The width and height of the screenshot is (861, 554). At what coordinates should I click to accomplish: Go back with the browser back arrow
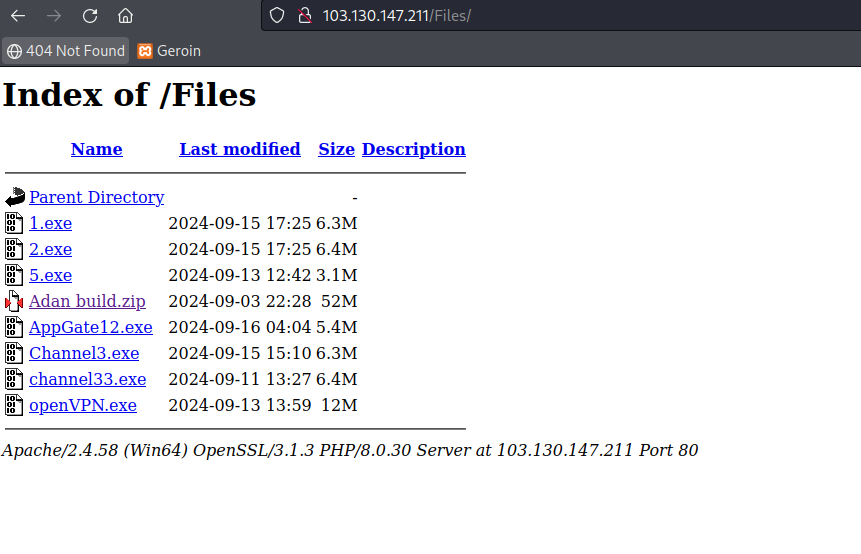coord(18,16)
